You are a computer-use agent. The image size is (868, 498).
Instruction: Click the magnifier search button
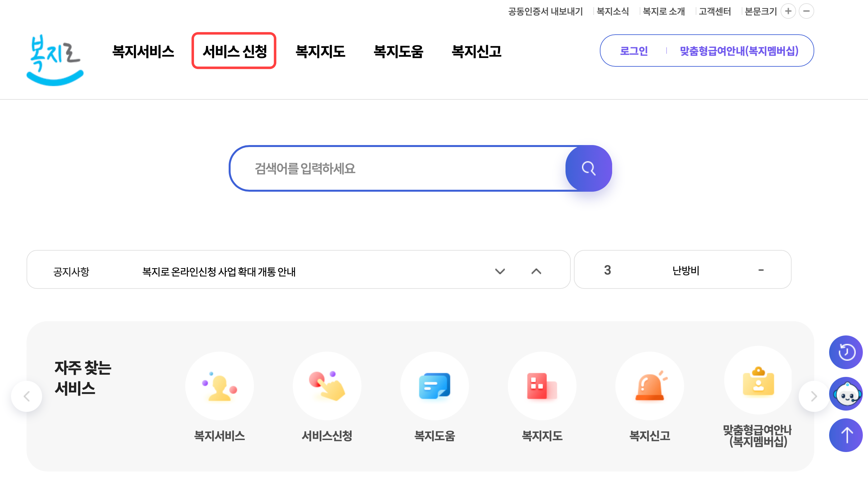tap(588, 168)
